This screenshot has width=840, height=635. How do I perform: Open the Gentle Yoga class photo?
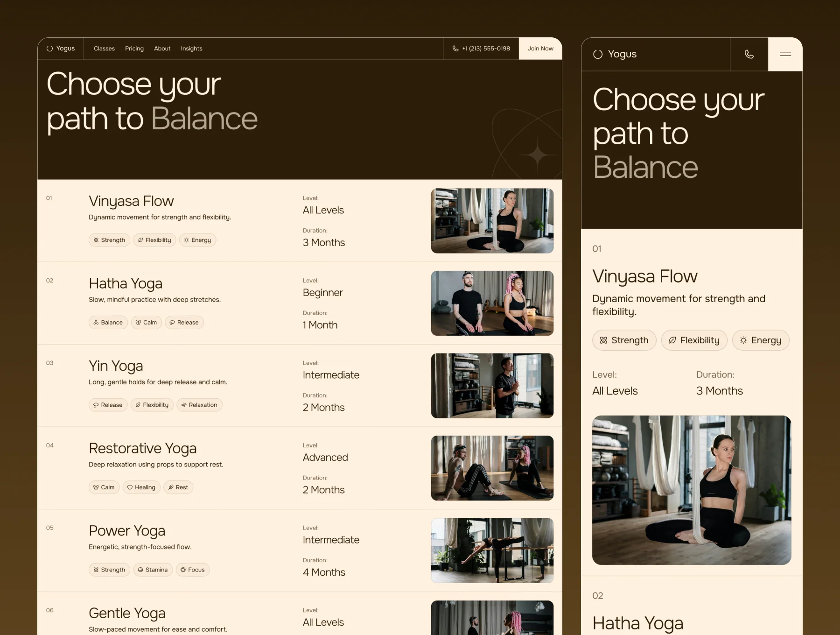(492, 618)
